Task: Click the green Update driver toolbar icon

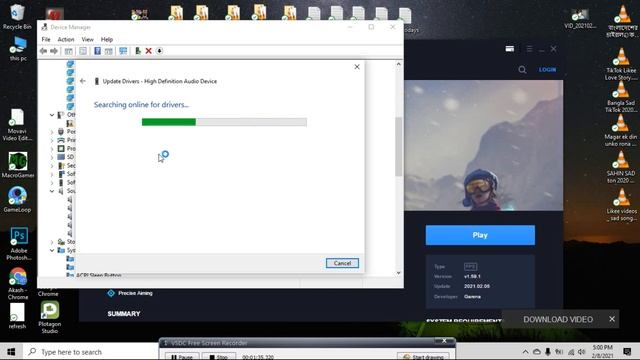Action: (x=138, y=51)
